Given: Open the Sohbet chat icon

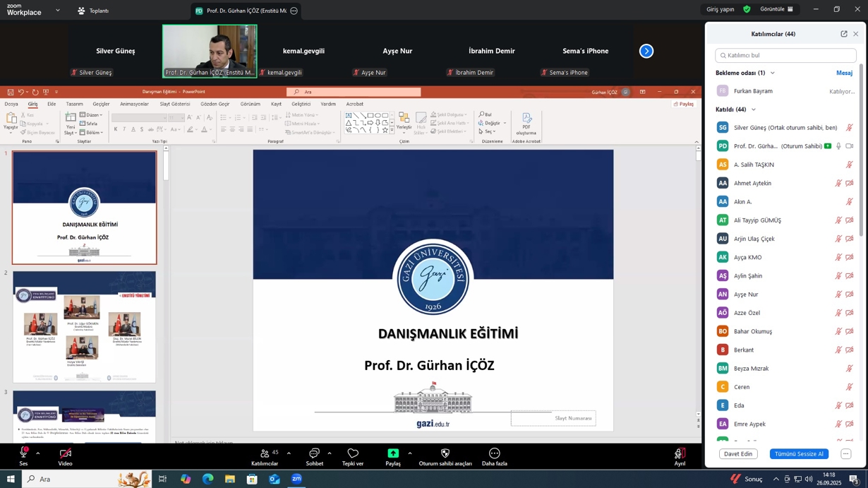Looking at the screenshot, I should [x=315, y=454].
